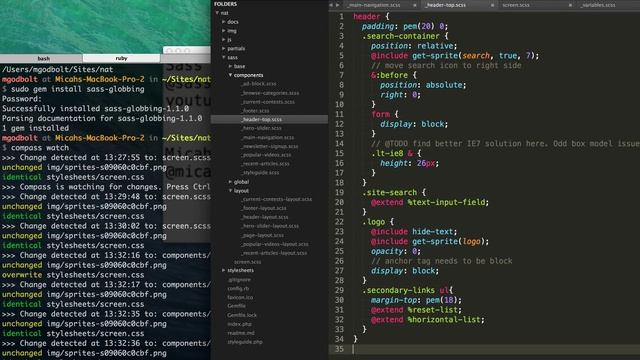
Task: Select the _header-top.scss editor tab
Action: [x=445, y=5]
